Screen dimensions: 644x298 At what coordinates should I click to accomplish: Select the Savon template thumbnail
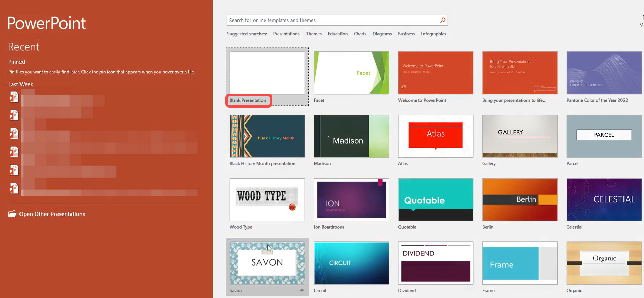(267, 263)
